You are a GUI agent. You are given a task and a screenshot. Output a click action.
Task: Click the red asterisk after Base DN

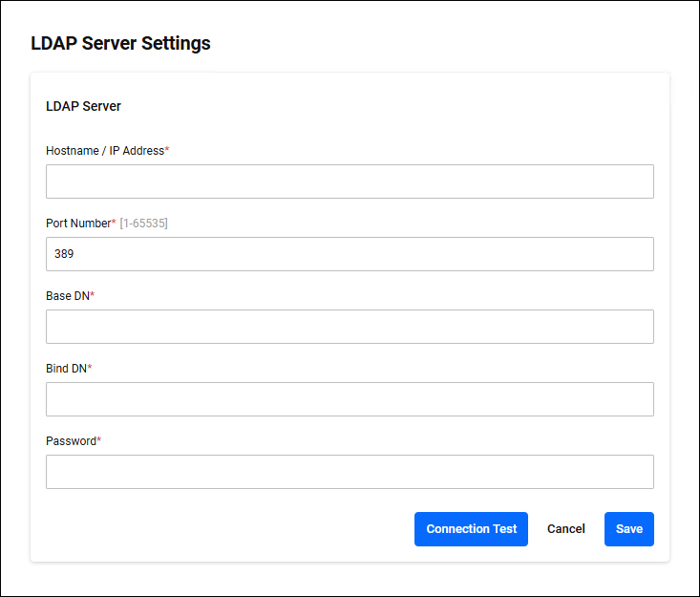tap(93, 295)
